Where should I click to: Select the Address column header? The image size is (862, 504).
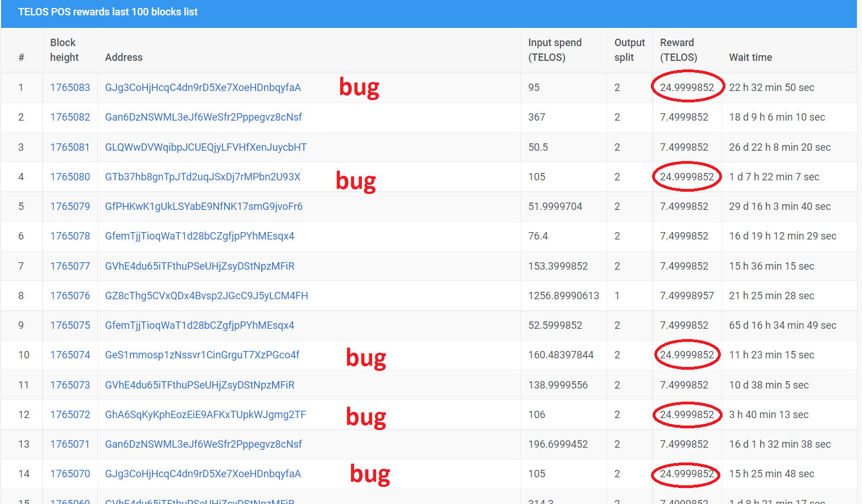click(x=124, y=57)
